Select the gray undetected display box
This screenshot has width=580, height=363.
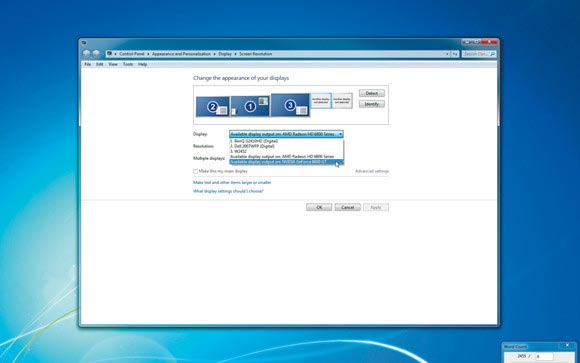342,100
